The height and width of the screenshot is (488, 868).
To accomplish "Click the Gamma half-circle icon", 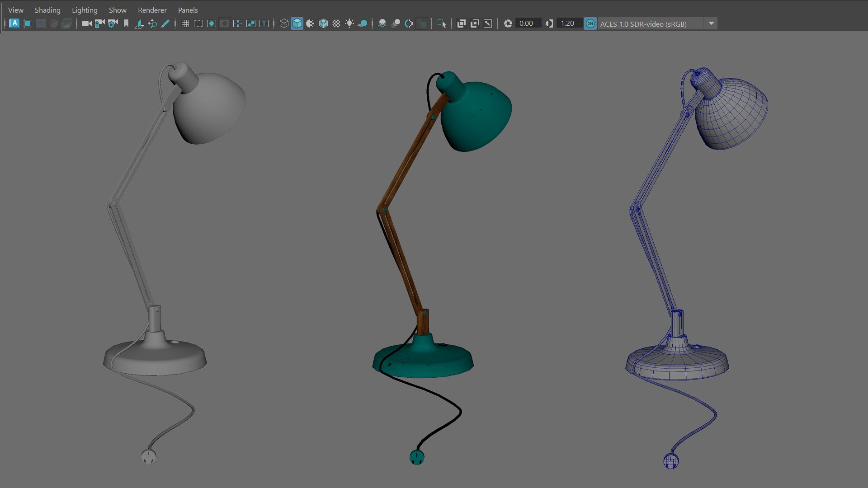I will click(x=549, y=23).
